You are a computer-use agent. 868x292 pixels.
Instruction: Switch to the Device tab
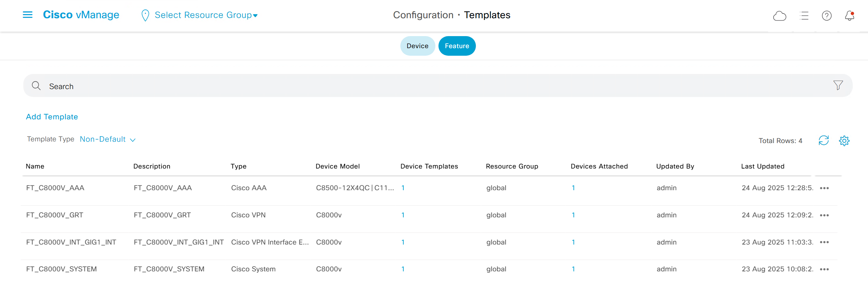(417, 46)
